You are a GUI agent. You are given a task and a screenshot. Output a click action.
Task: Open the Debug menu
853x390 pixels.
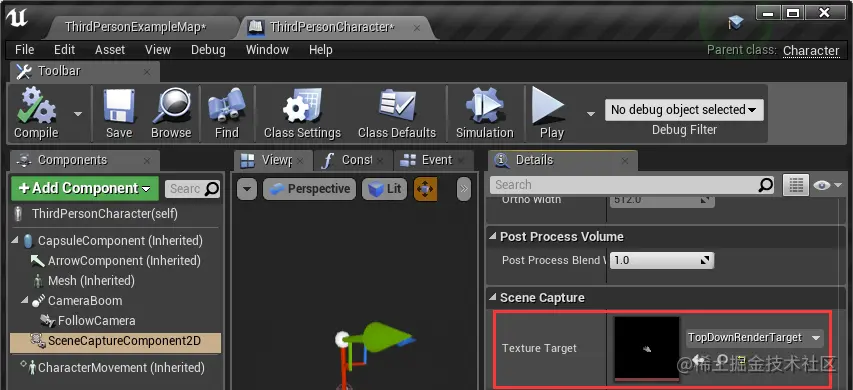[x=208, y=49]
